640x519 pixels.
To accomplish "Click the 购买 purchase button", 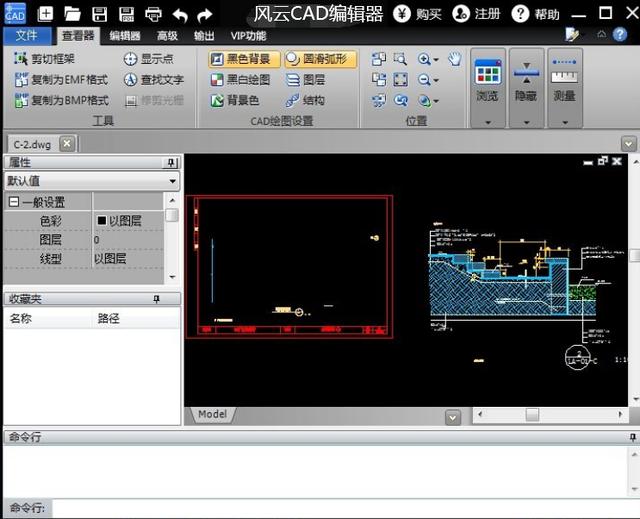I will coord(417,14).
